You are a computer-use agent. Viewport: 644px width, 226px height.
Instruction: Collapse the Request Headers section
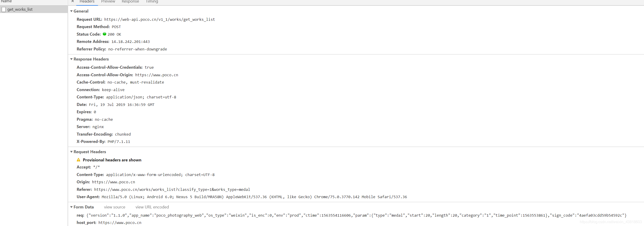tap(71, 152)
